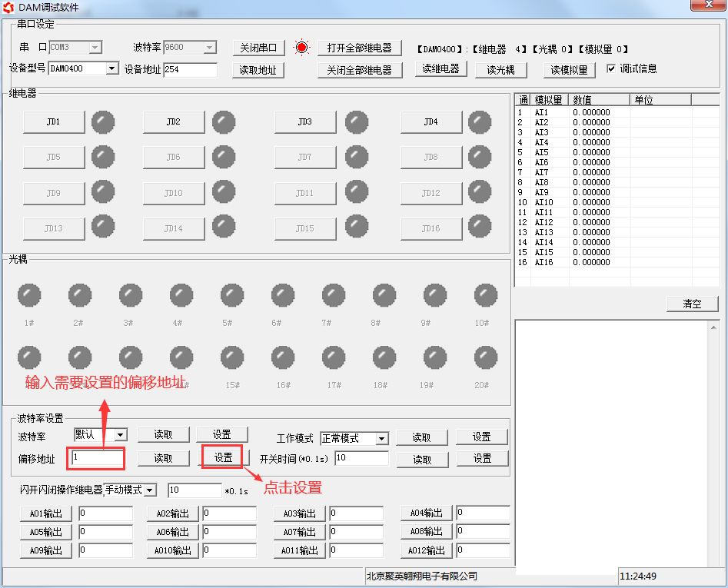Image resolution: width=728 pixels, height=588 pixels.
Task: Click the red serial port status indicator
Action: [301, 48]
